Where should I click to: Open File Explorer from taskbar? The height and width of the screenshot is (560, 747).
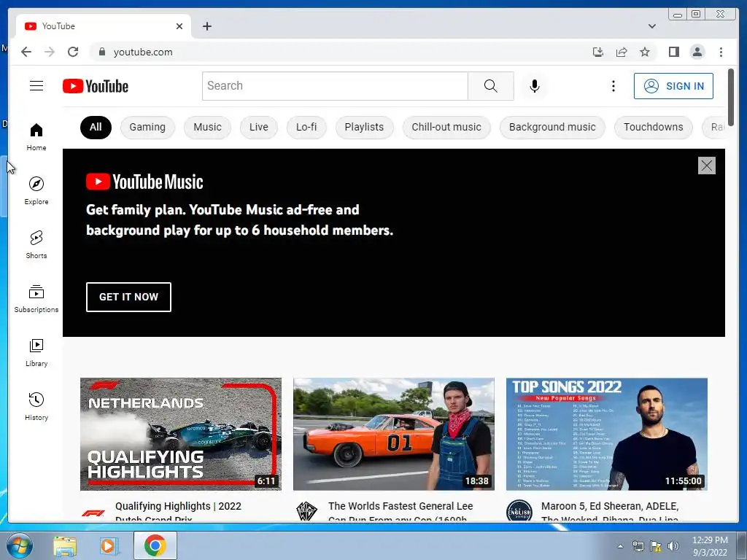coord(65,545)
